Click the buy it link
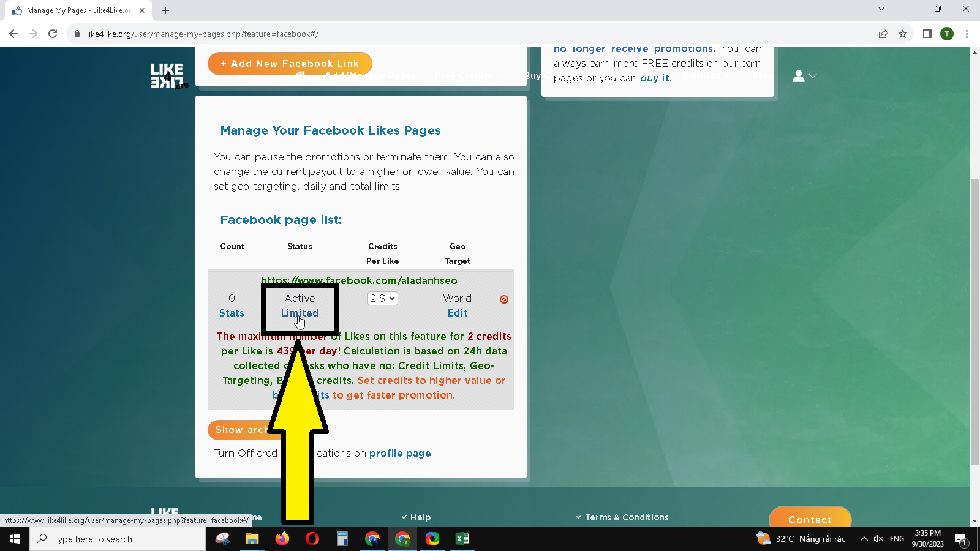Screen dimensions: 980x551 click(x=655, y=78)
